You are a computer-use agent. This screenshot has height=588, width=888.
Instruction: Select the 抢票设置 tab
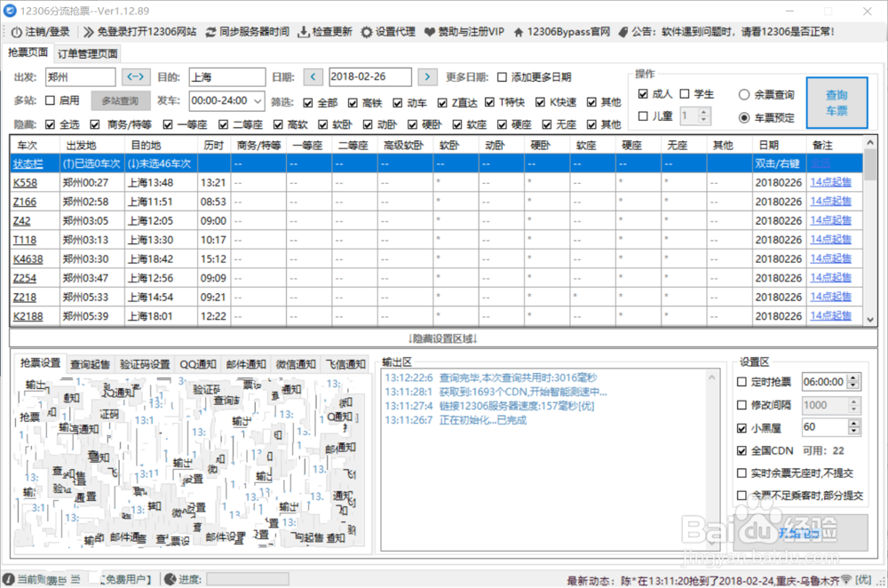(x=40, y=363)
